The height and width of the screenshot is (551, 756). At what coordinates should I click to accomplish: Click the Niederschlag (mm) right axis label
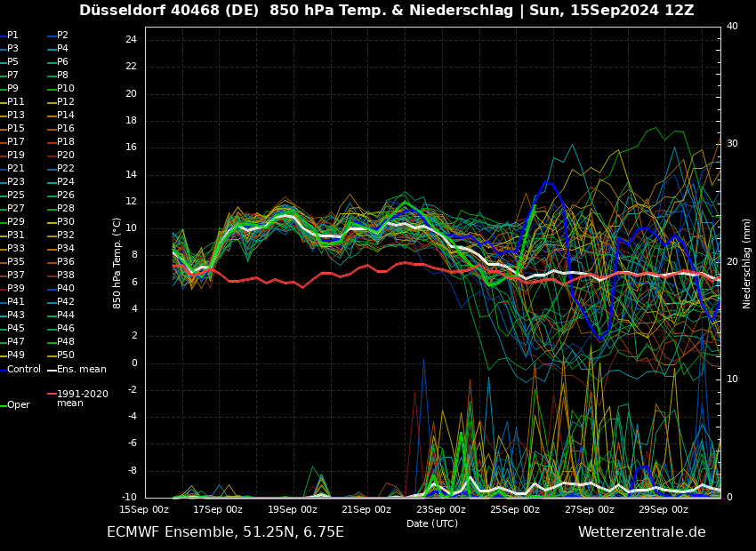pos(747,263)
